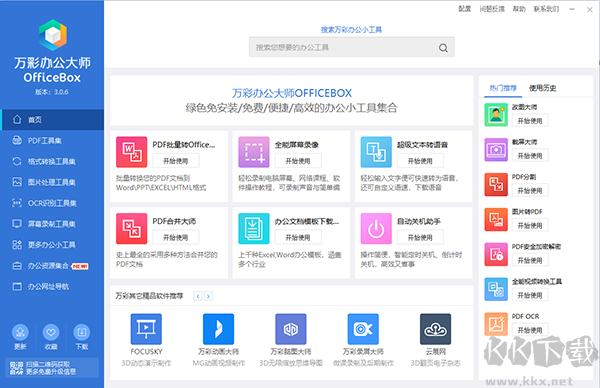Open 配置 settings in title bar
Viewport: 600px width, 388px height.
click(465, 9)
